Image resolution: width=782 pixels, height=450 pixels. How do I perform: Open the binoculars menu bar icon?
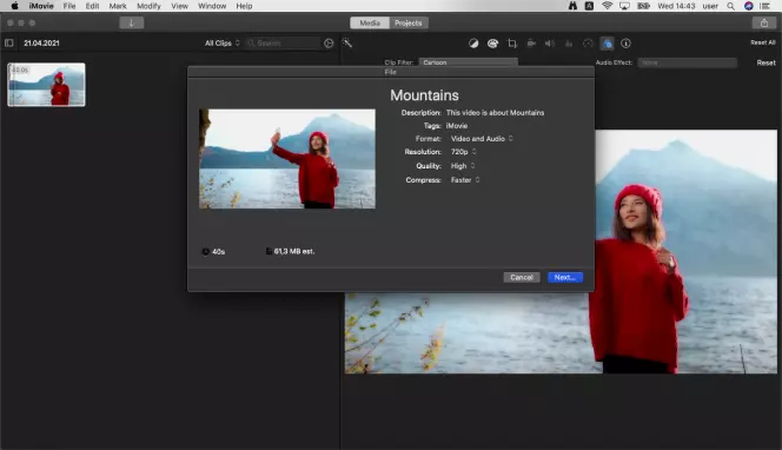tap(573, 6)
